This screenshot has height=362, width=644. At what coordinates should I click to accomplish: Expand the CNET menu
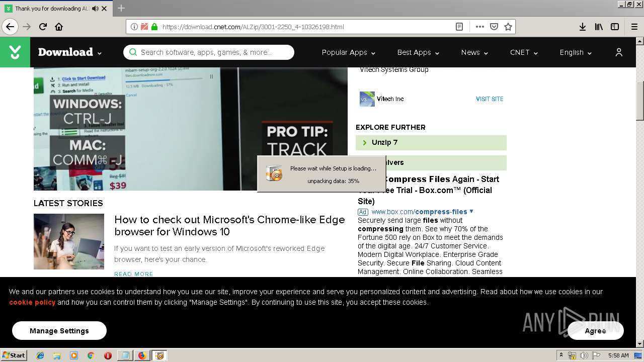coord(524,52)
